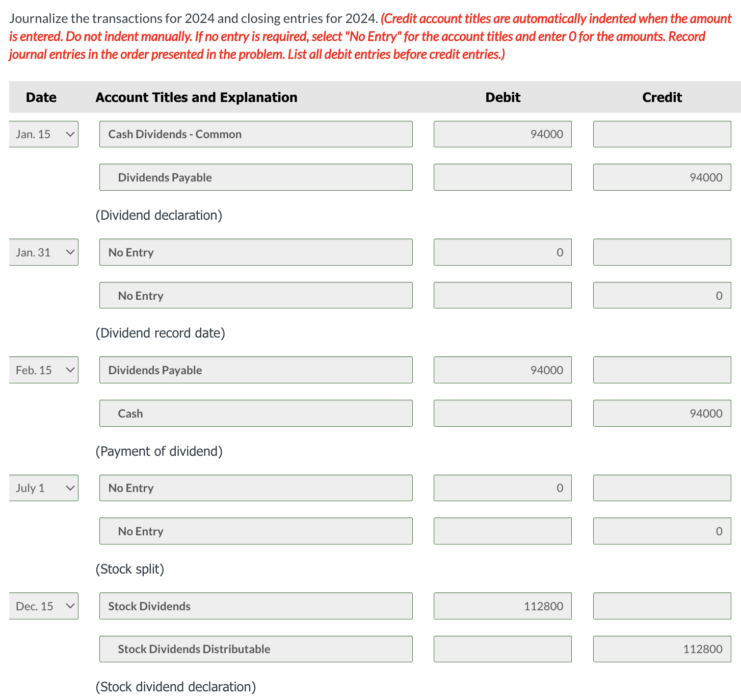Viewport: 741px width, 700px height.
Task: Select the Stock Dividends account field
Action: 256,606
